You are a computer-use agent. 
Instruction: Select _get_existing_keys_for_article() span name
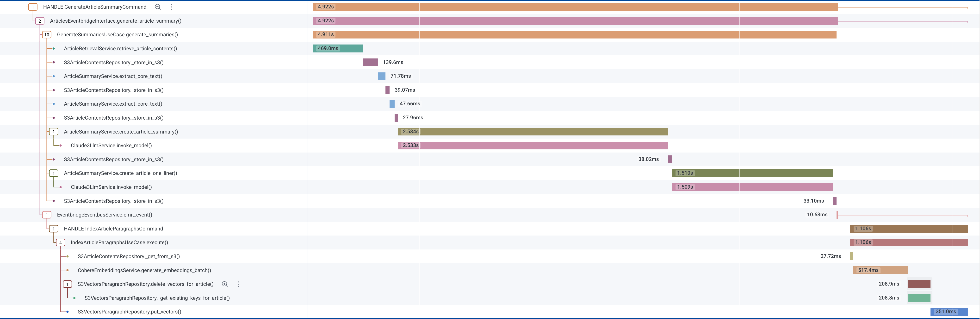(157, 298)
